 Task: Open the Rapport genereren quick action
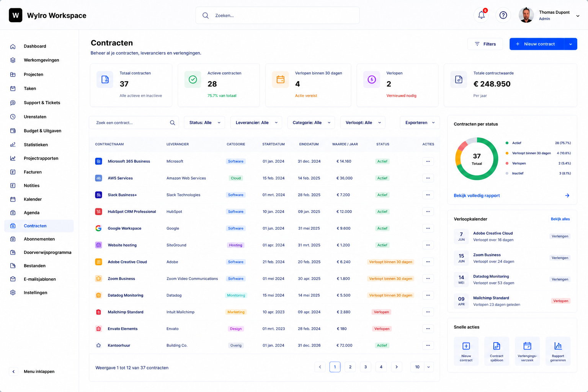pos(558,351)
